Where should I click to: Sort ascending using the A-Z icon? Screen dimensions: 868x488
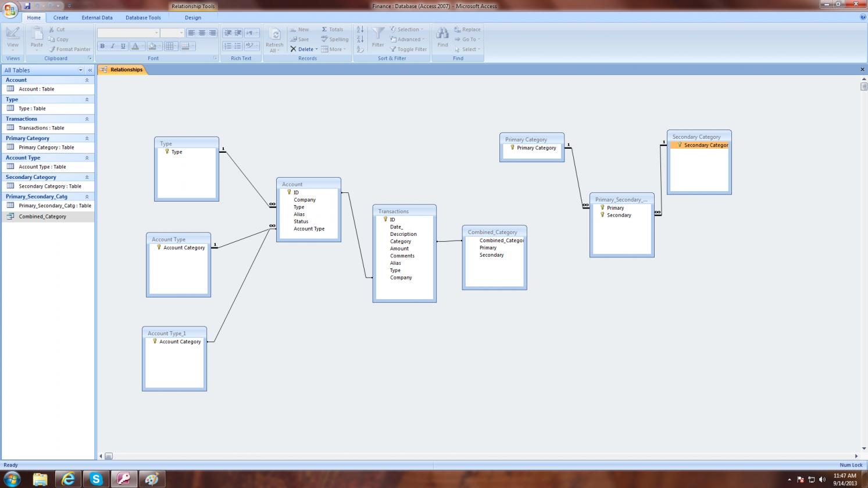[x=360, y=30]
